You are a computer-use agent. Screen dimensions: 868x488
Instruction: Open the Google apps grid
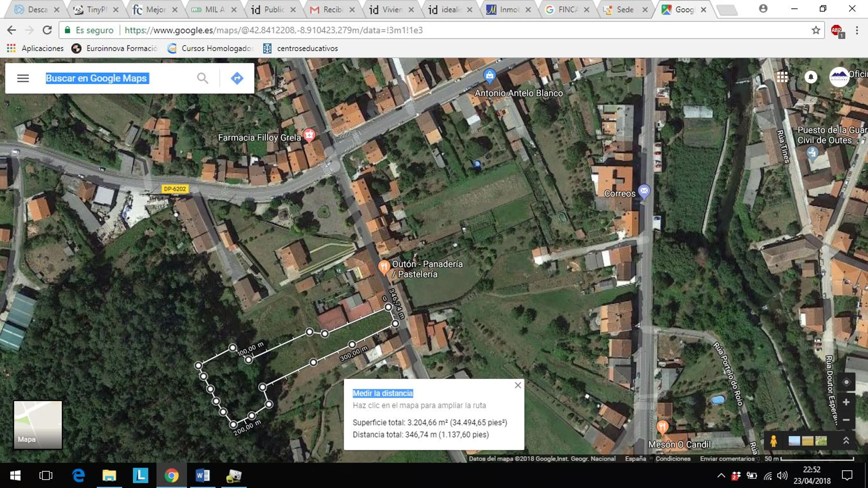[782, 77]
